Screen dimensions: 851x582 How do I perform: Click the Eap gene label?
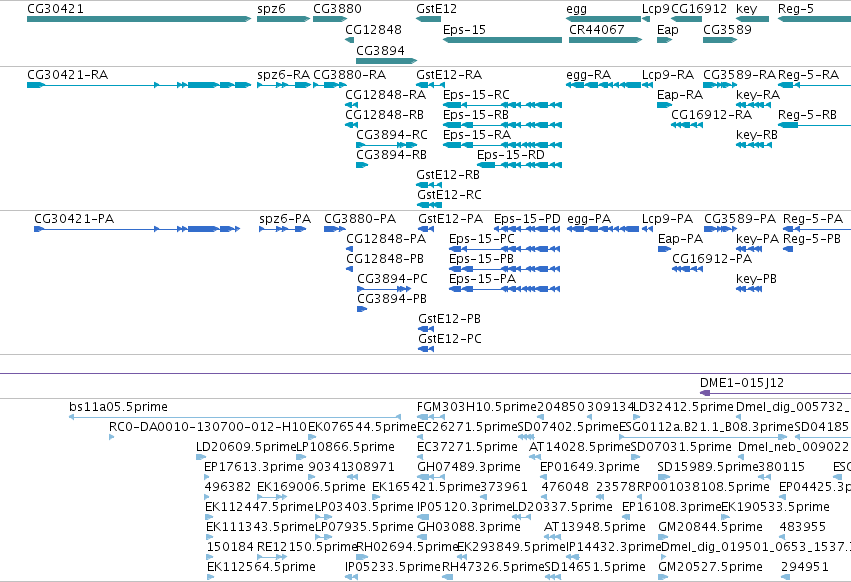pyautogui.click(x=668, y=30)
